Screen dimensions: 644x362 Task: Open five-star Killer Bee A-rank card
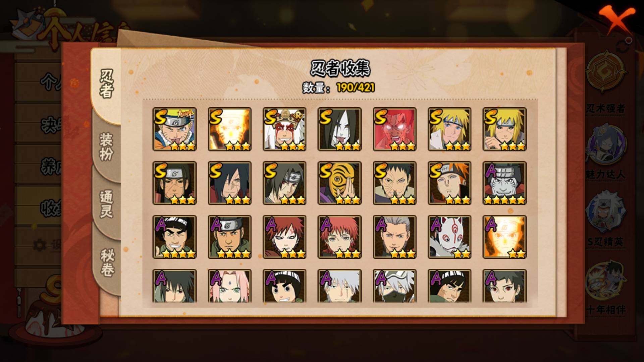coord(504,183)
